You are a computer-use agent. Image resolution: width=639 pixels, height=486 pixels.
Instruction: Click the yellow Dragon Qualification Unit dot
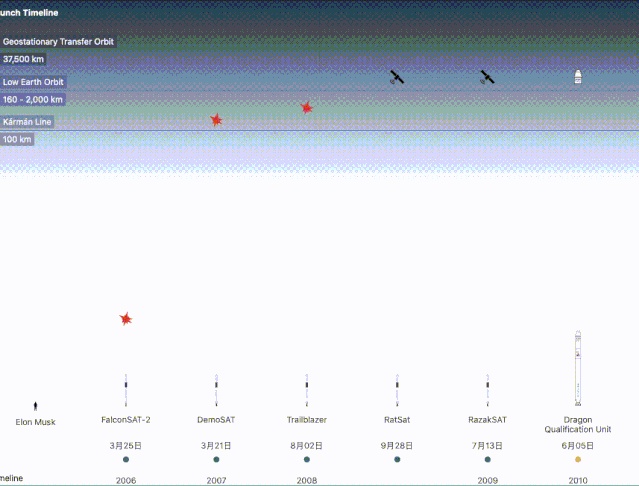[578, 460]
